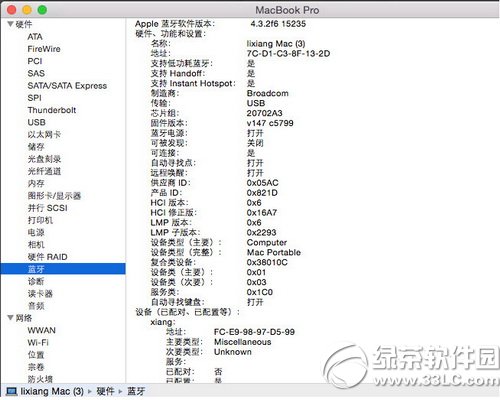The width and height of the screenshot is (500, 400).
Task: Open the 电源 hardware entry
Action: click(x=36, y=232)
